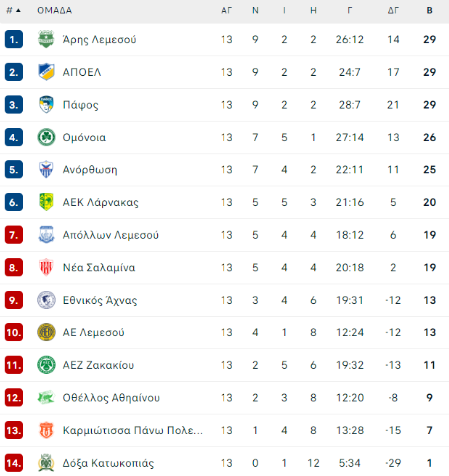This screenshot has height=476, width=449.
Task: Select the ΑΓ matches played column header
Action: click(x=226, y=10)
